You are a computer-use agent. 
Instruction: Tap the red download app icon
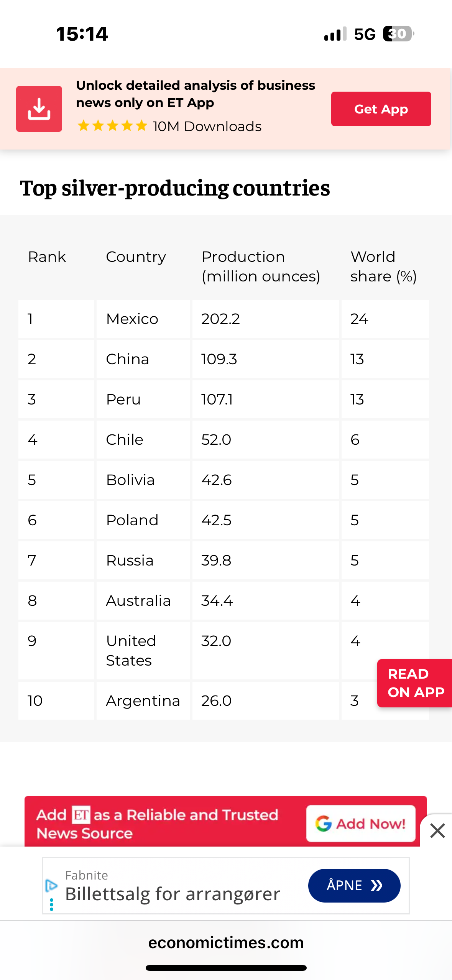(39, 109)
